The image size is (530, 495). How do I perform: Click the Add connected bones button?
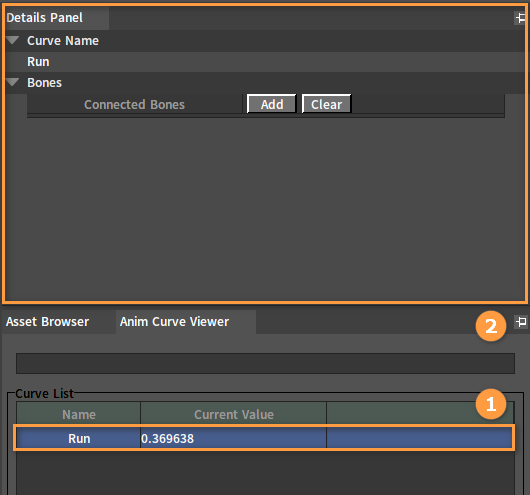pos(272,104)
